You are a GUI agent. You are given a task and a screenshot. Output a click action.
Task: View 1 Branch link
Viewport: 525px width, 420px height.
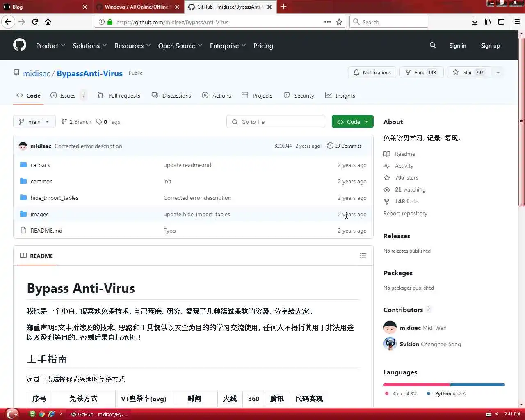pyautogui.click(x=76, y=122)
